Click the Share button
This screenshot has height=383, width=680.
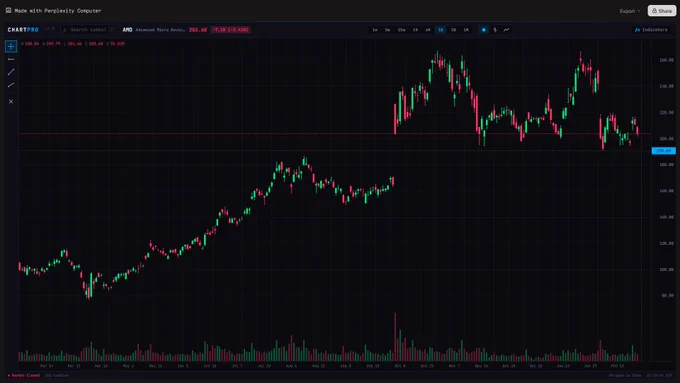click(662, 11)
